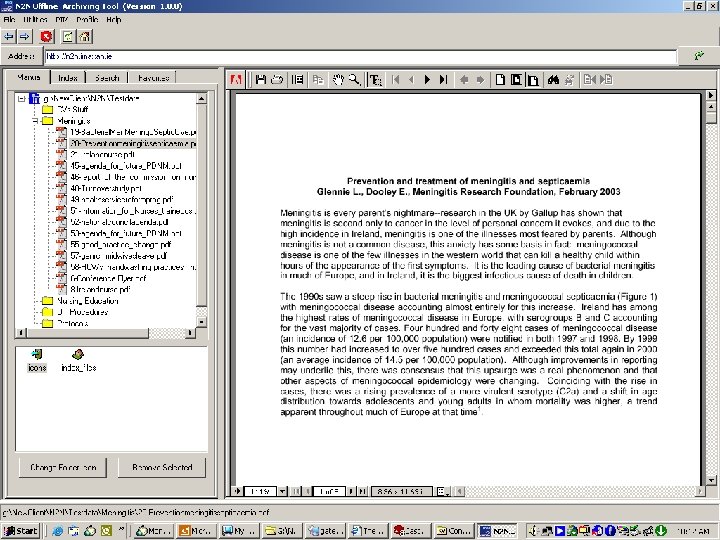Viewport: 720px width, 540px height.
Task: Jump to last page of PDF
Action: point(443,80)
